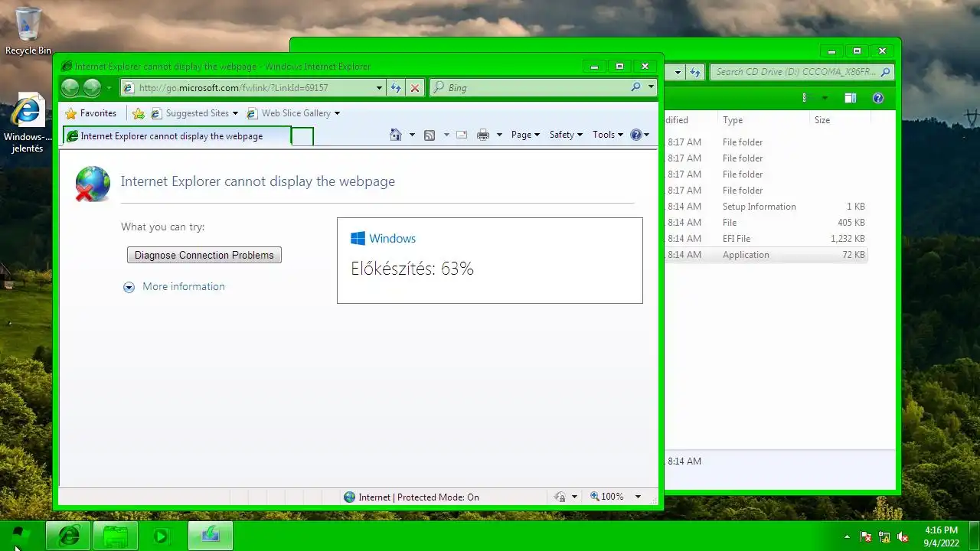
Task: Click the IE address bar URL
Action: [234, 88]
